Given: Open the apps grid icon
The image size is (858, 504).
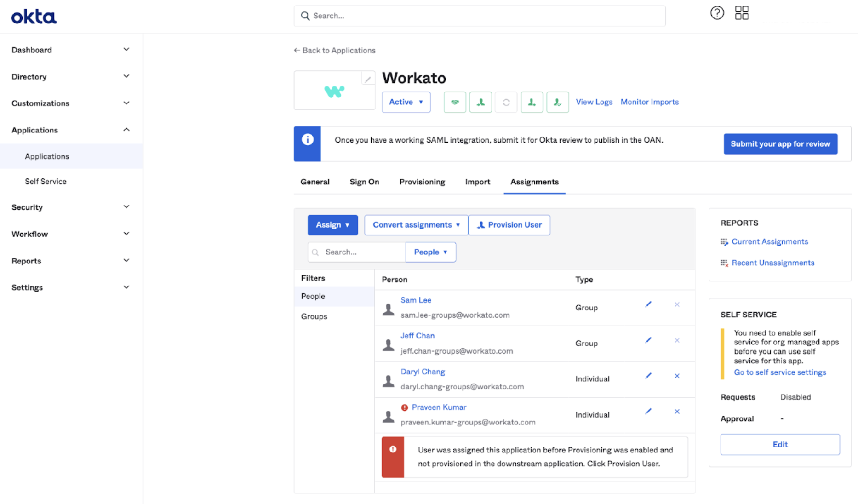Looking at the screenshot, I should tap(741, 13).
